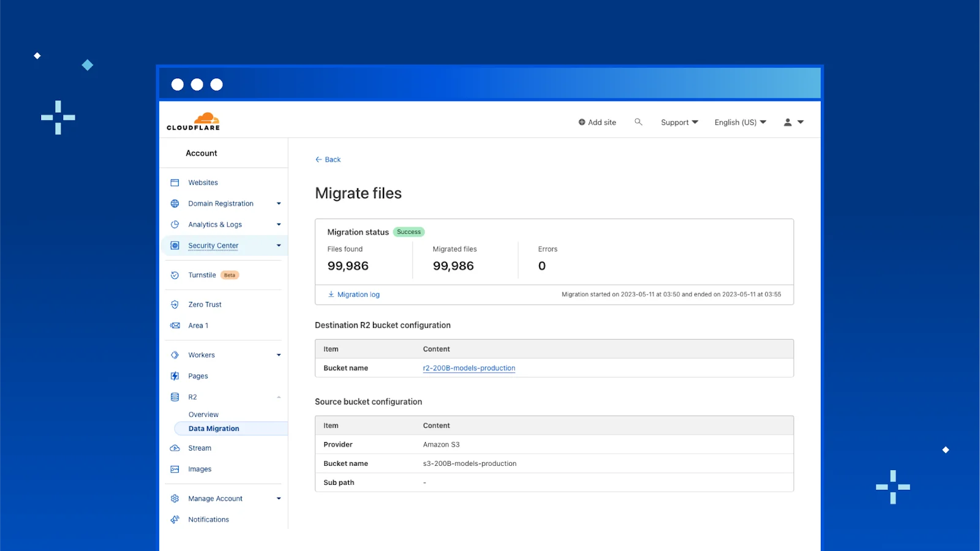Open Zero Trust in the sidebar
Viewport: 980px width, 551px height.
(205, 304)
